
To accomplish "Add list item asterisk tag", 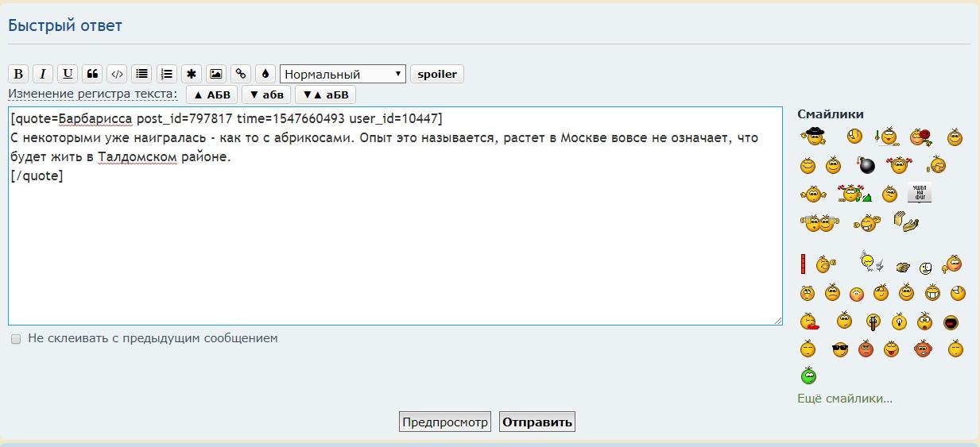I will coord(191,74).
